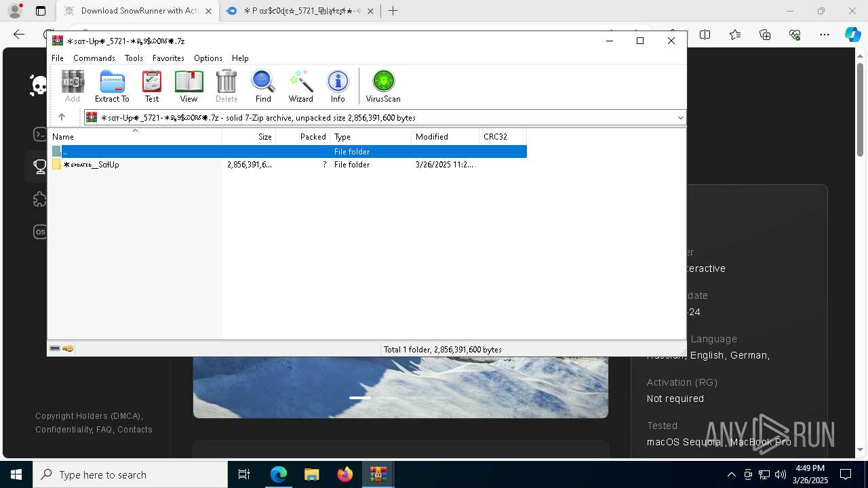Click the Extract To toolbar icon
The height and width of the screenshot is (488, 868).
point(112,86)
